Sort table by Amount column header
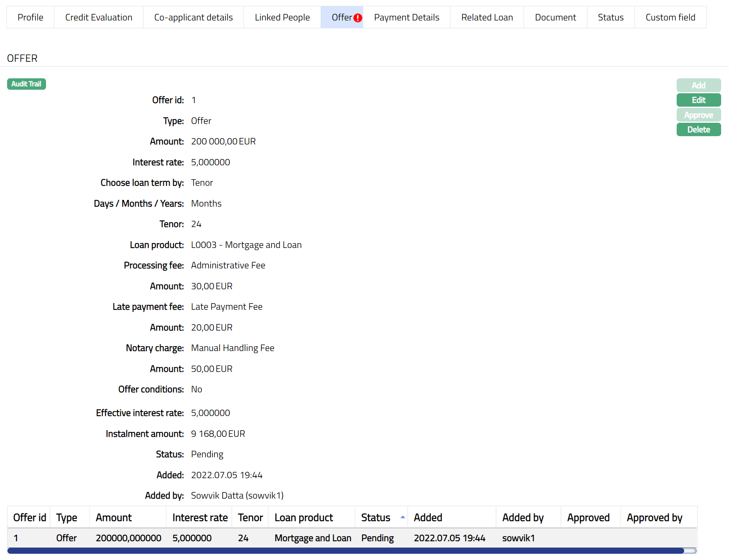729x560 pixels. [x=114, y=517]
